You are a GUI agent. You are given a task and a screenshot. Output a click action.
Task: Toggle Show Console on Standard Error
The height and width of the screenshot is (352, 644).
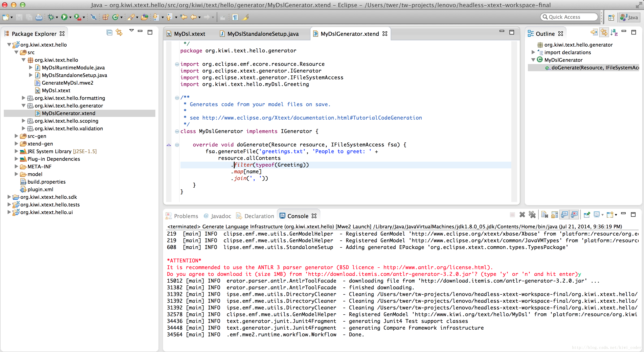[x=575, y=215]
